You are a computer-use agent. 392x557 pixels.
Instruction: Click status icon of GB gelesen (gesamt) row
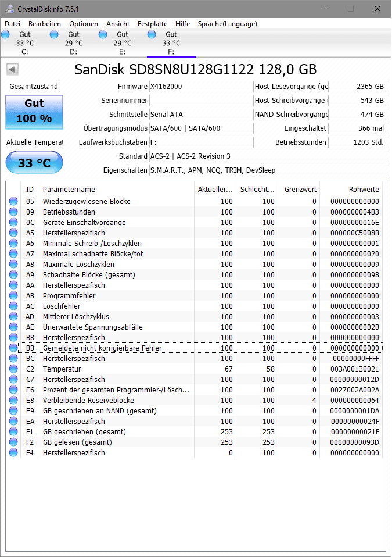pos(13,442)
